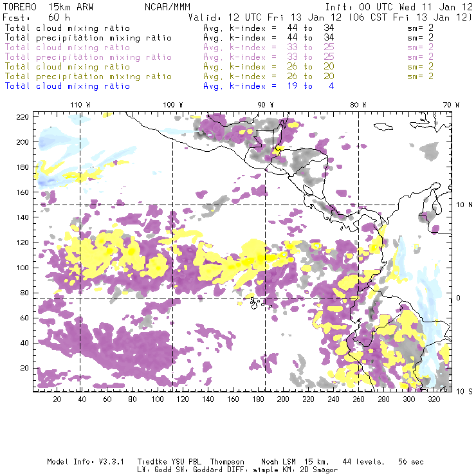Click the black 'Total precipitation mixing ratio' legend entry
This screenshot has width=476, height=476.
88,38
